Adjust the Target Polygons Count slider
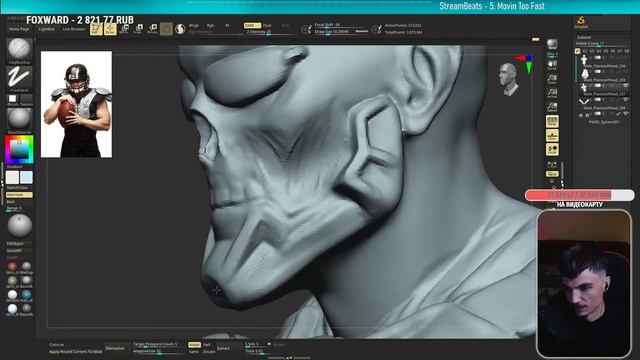Image resolution: width=640 pixels, height=360 pixels. click(157, 344)
